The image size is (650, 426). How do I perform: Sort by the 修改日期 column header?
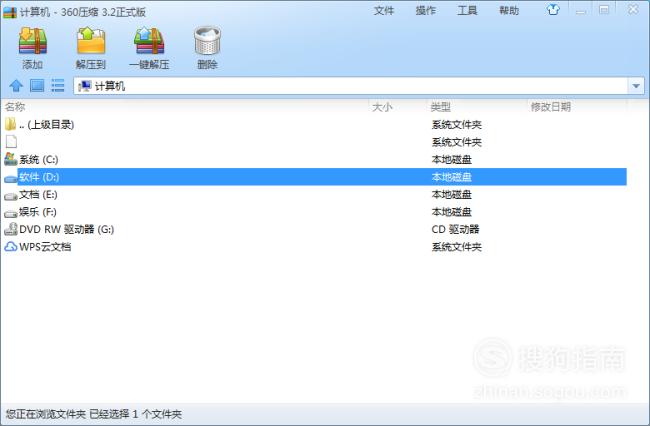coord(551,107)
